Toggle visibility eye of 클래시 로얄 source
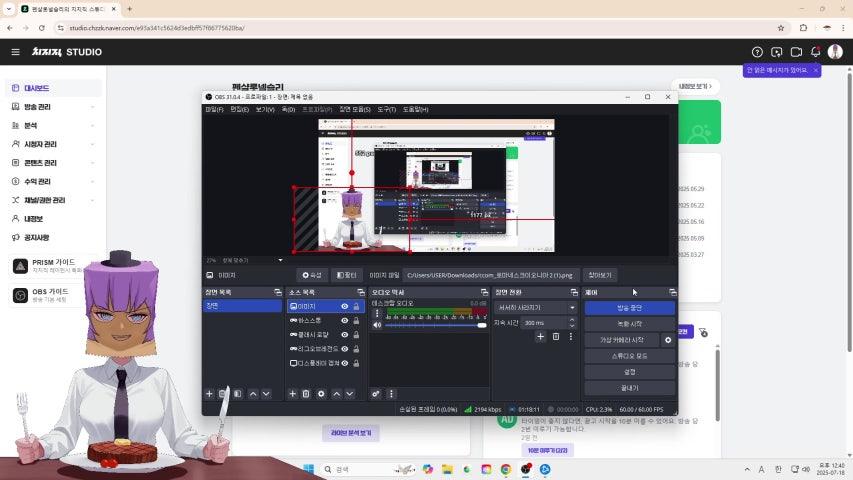The width and height of the screenshot is (853, 480). [344, 335]
